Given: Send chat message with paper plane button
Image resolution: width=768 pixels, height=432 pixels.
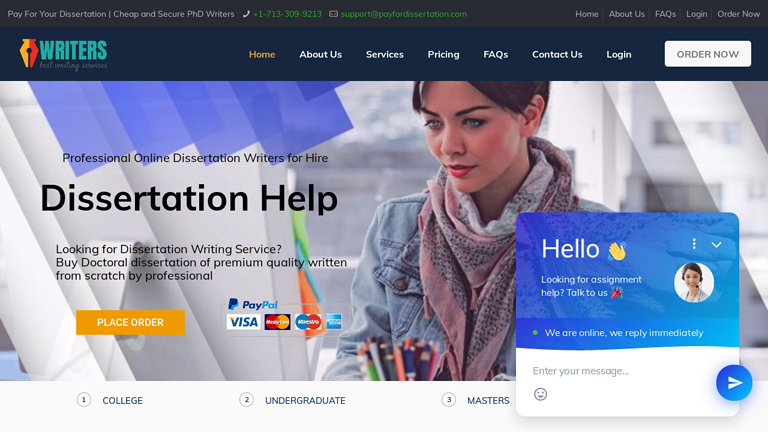Looking at the screenshot, I should click(734, 383).
